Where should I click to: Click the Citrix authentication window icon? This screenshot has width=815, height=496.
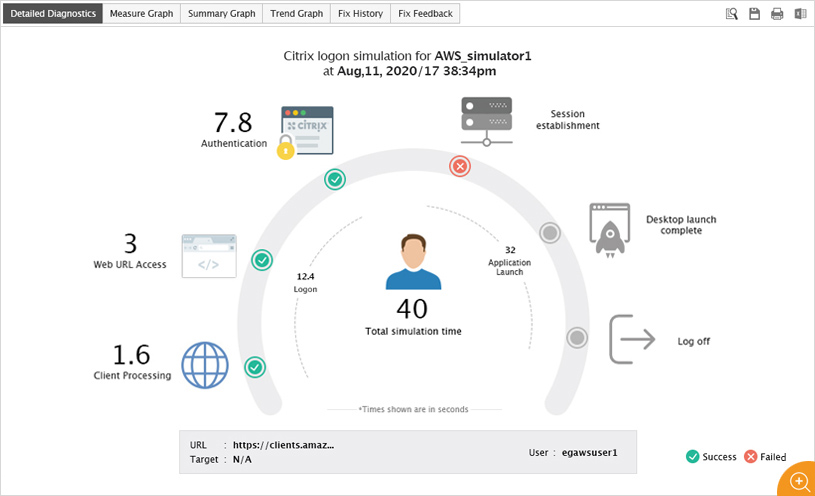[307, 130]
